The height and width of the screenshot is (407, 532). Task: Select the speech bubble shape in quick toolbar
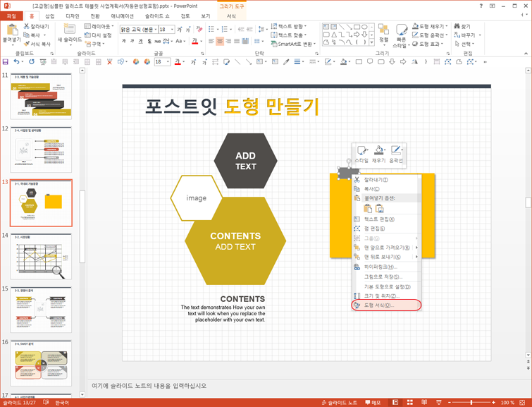point(370,62)
